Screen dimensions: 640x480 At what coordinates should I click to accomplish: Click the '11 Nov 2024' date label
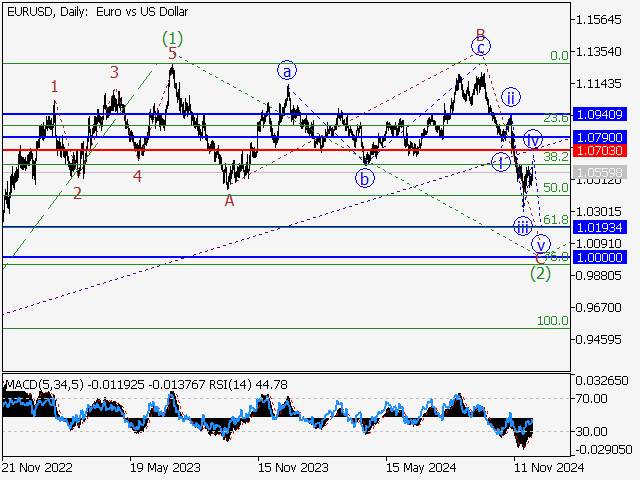[542, 466]
